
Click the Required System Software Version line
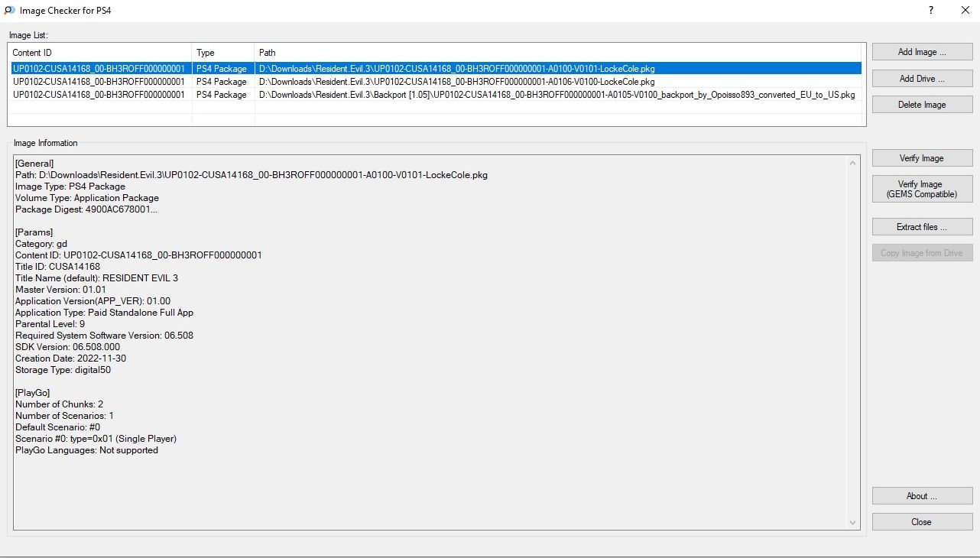click(x=104, y=336)
